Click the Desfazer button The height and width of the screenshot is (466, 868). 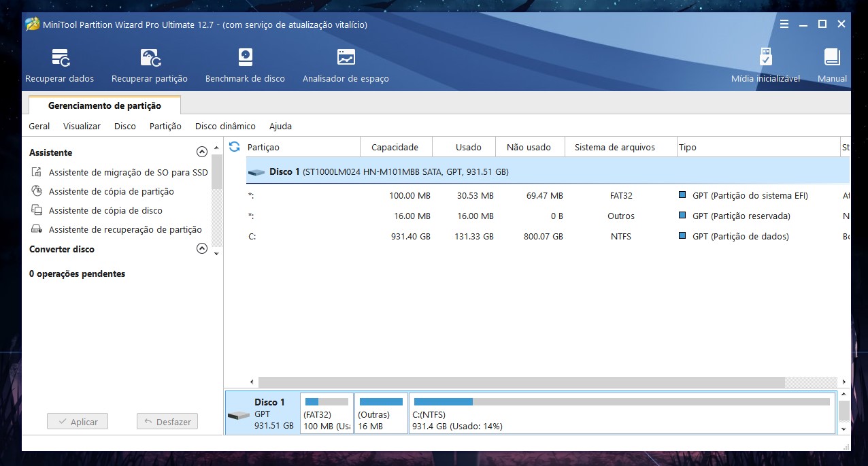(167, 422)
